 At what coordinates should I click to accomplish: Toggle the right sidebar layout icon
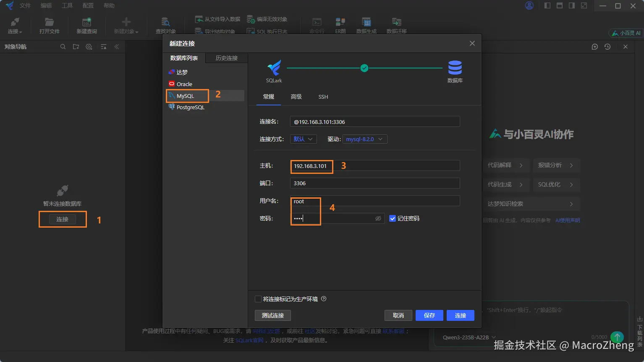pos(572,5)
